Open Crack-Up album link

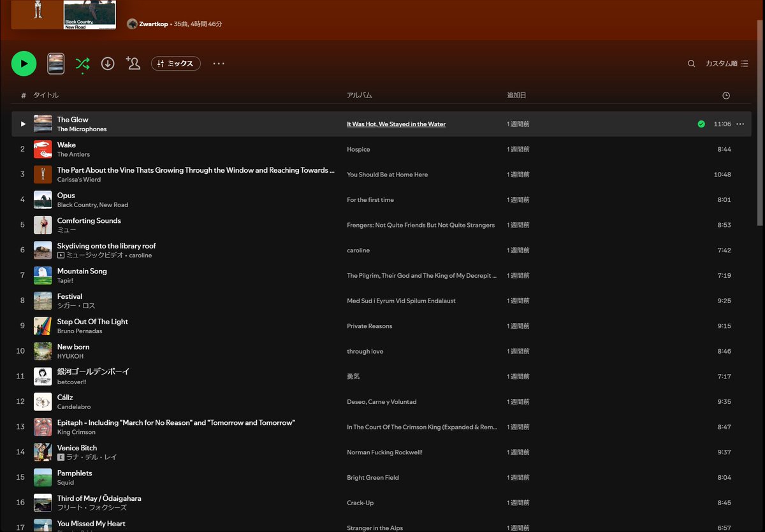pos(360,503)
